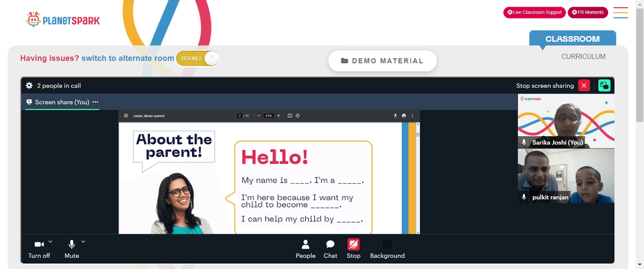
Task: Download the PDF using the download icon
Action: [x=395, y=115]
